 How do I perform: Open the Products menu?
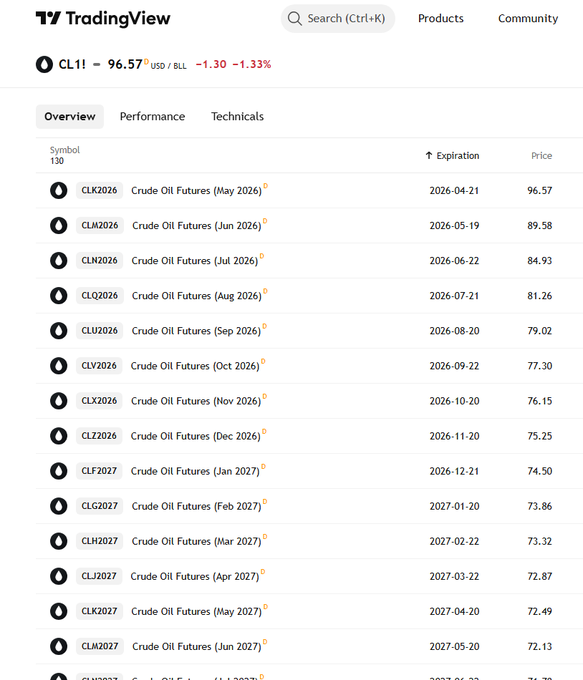[x=441, y=19]
